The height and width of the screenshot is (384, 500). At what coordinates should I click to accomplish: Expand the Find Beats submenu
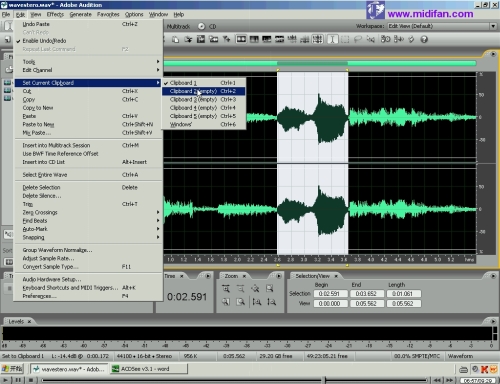click(x=88, y=221)
